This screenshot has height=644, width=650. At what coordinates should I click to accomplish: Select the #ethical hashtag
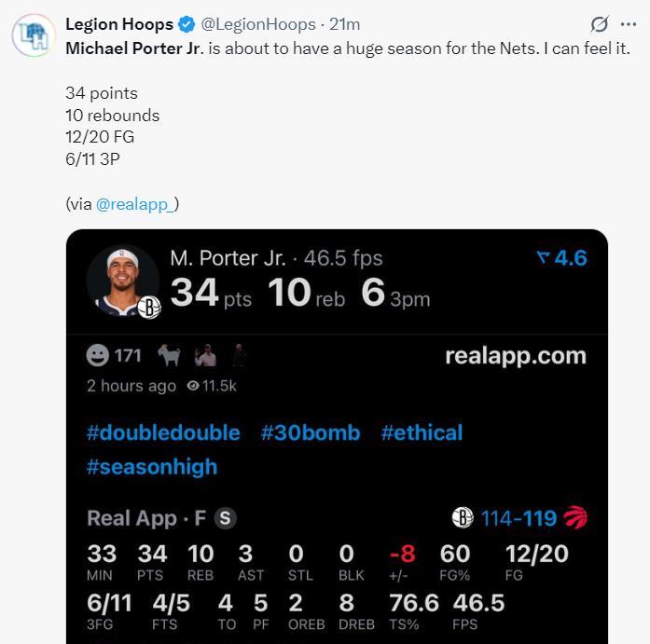pyautogui.click(x=422, y=432)
